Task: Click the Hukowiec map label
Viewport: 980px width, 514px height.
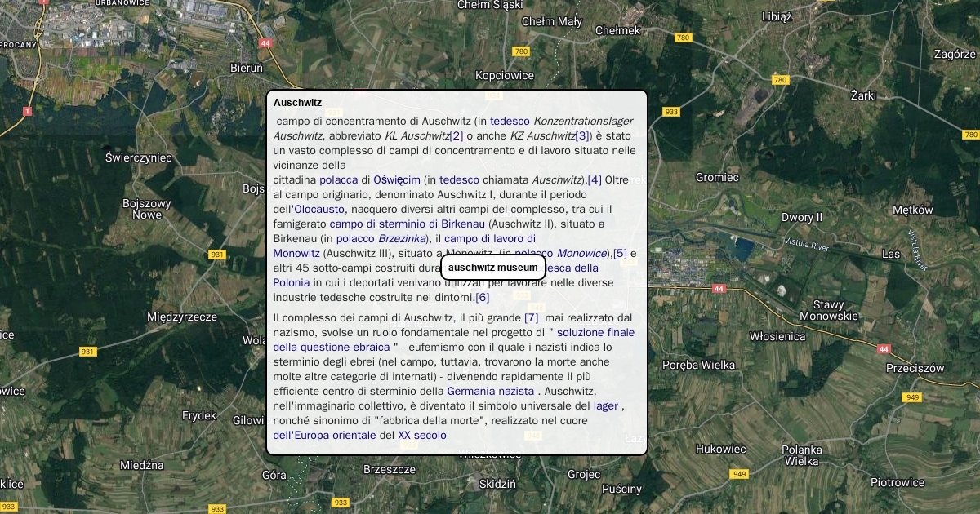Action: pyautogui.click(x=721, y=449)
